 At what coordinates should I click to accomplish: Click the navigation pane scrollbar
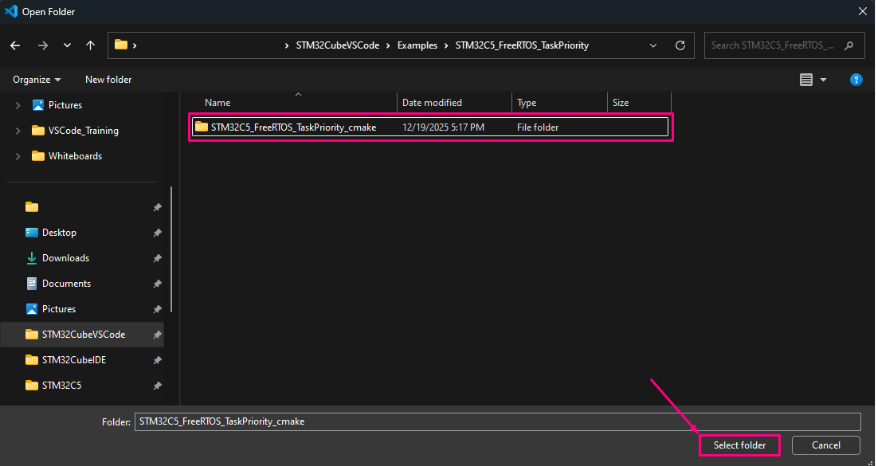pyautogui.click(x=171, y=249)
